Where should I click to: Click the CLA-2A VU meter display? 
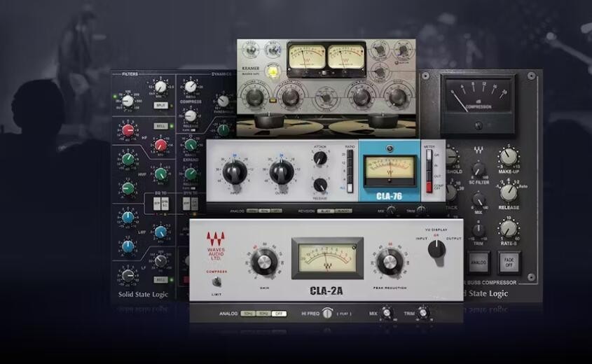[x=327, y=258]
